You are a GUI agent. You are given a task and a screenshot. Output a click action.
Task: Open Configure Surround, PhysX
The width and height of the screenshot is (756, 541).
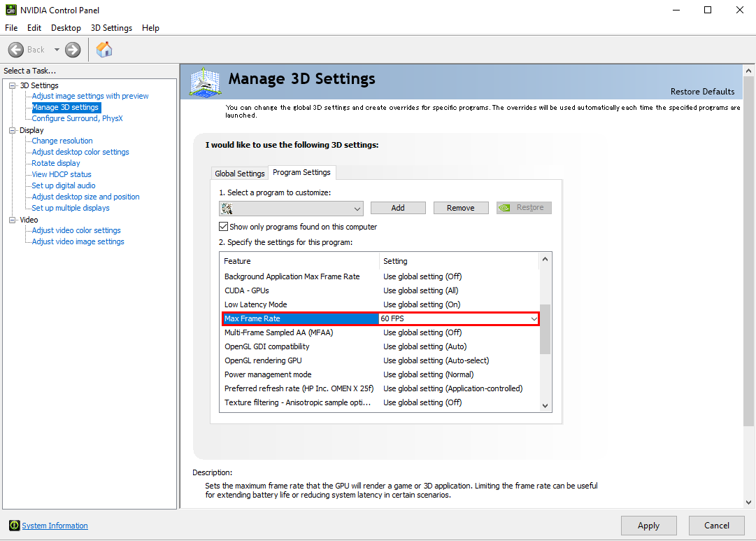point(77,118)
